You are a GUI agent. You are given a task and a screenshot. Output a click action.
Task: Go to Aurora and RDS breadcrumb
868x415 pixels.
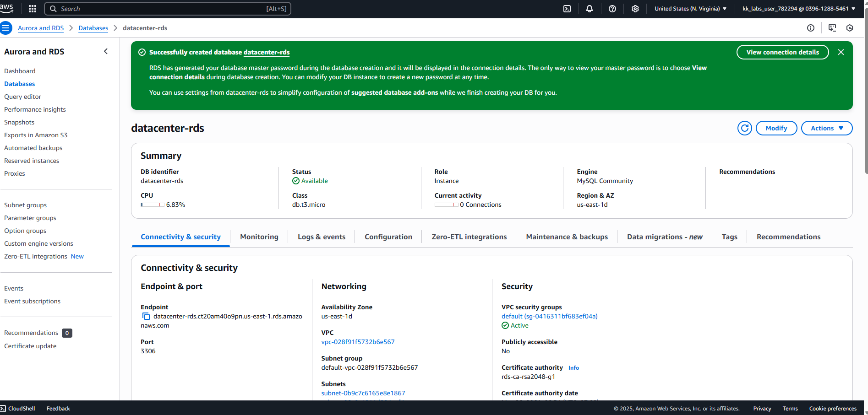(41, 28)
